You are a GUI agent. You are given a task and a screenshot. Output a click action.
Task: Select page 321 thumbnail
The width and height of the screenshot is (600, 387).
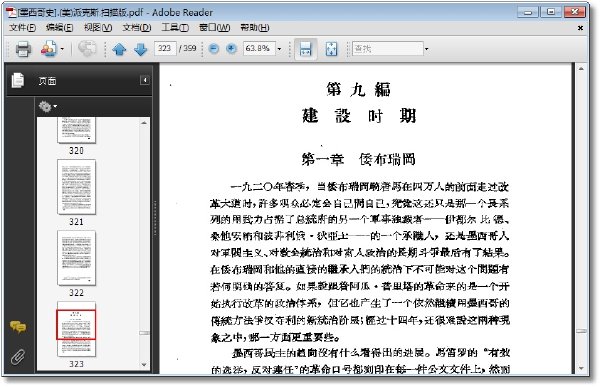(76, 187)
